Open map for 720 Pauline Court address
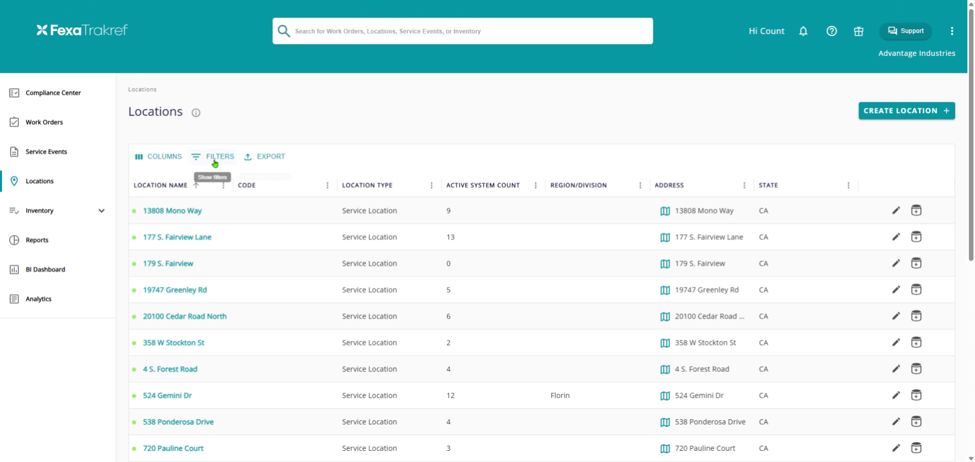975x462 pixels. point(665,448)
